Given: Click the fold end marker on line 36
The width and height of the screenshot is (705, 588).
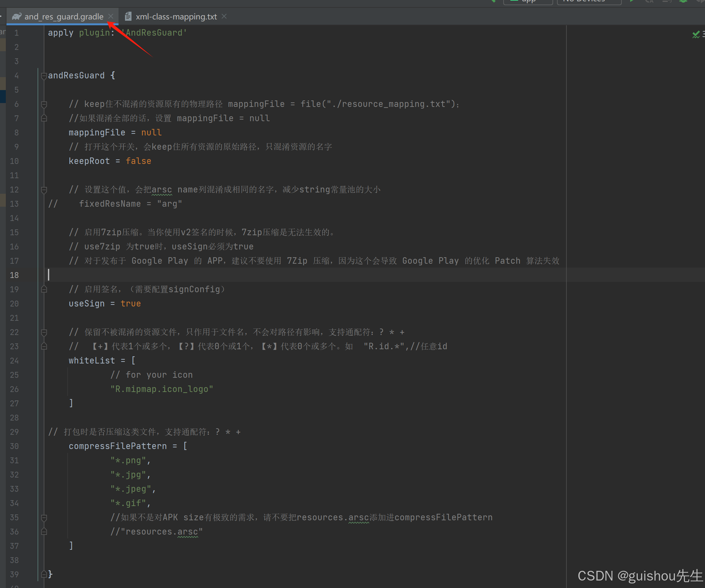Looking at the screenshot, I should point(44,532).
